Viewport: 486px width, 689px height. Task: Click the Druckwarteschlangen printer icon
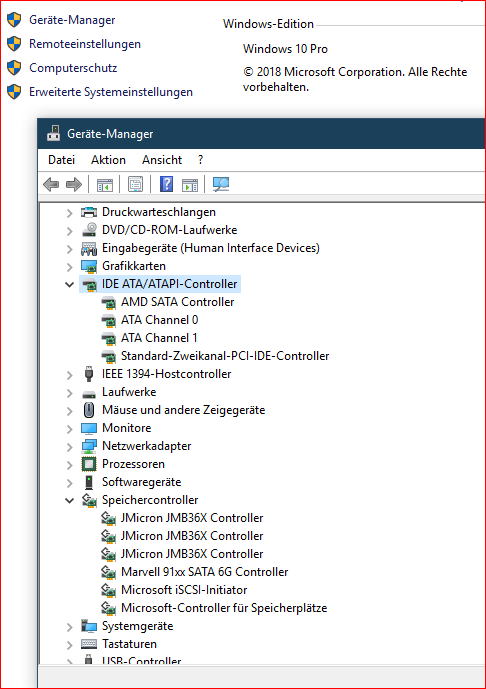point(89,212)
